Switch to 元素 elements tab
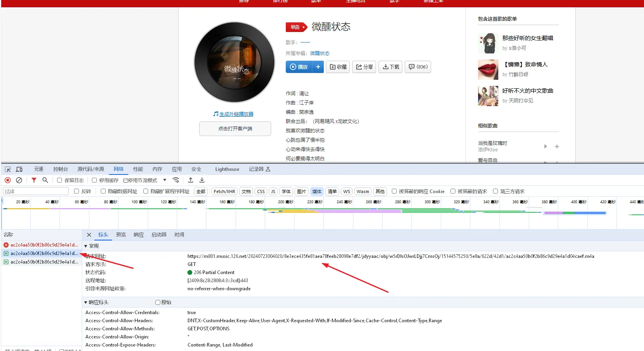 tap(39, 169)
